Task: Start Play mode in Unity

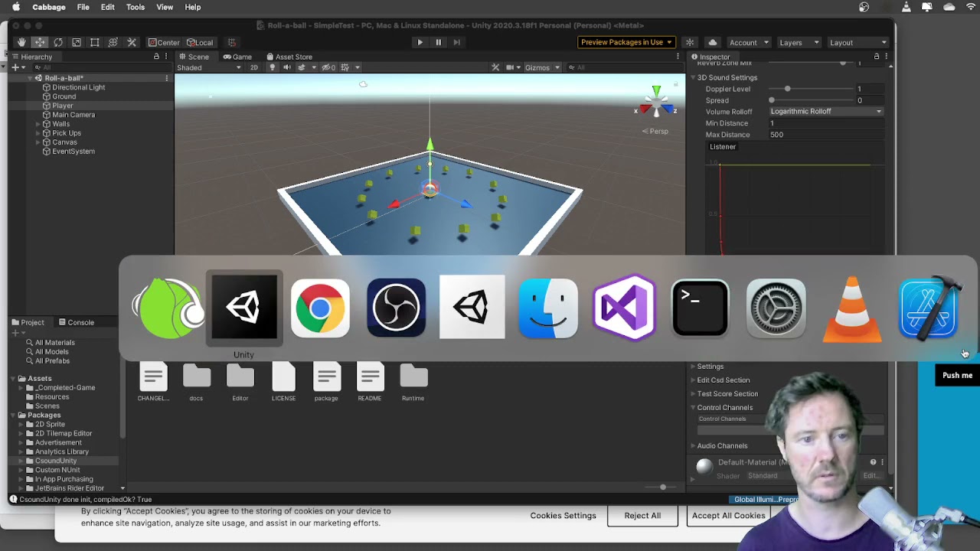Action: tap(420, 42)
